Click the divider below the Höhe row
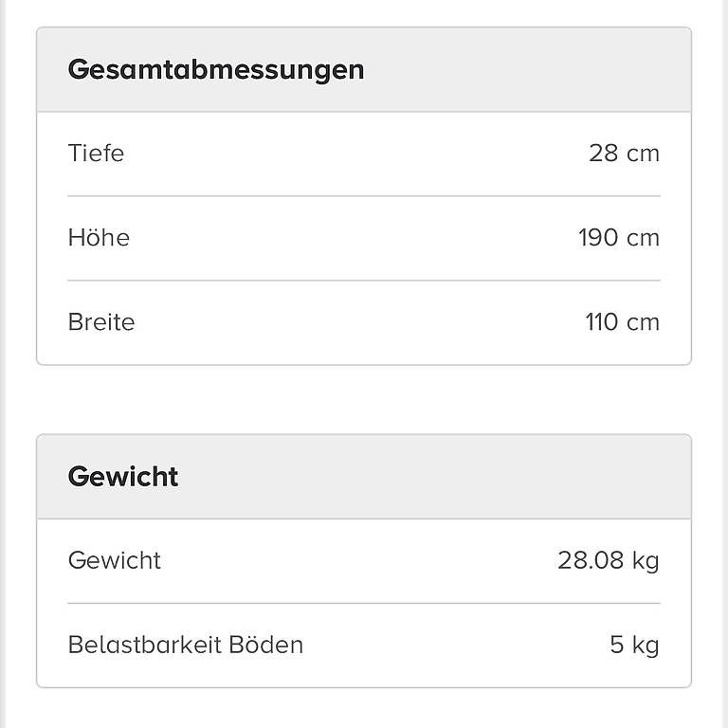The height and width of the screenshot is (728, 728). coord(364,281)
